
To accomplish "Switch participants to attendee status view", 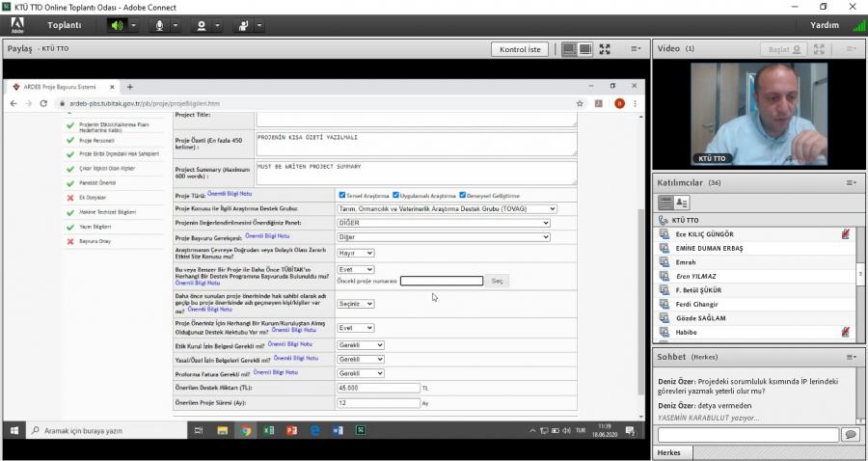I will tap(682, 203).
